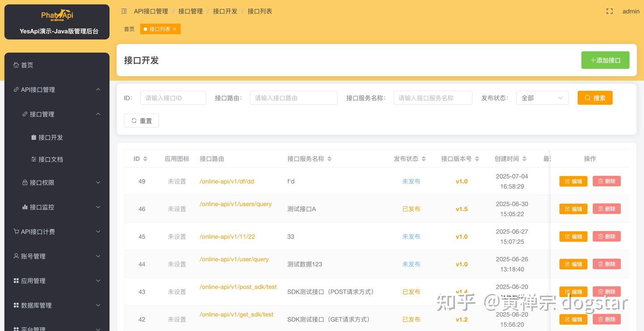Screen dimensions: 644x331
Task: Click the 请输入接口ID input field
Action: click(173, 98)
